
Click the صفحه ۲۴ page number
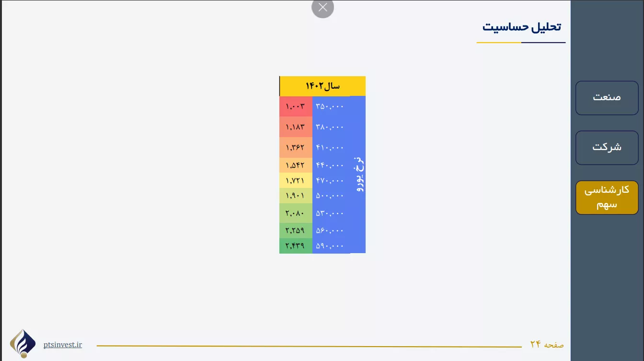(x=547, y=345)
